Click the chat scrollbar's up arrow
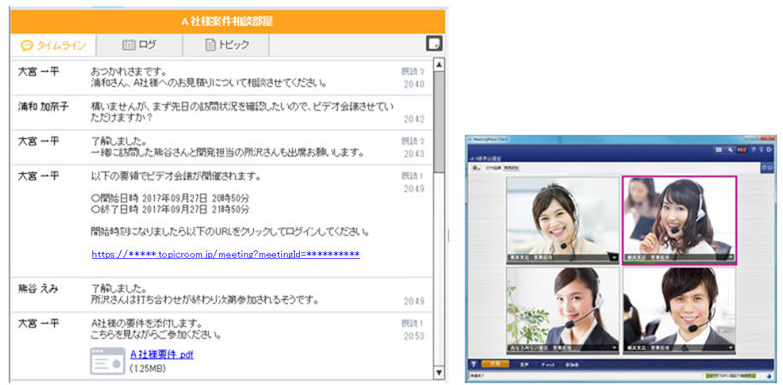 click(439, 65)
